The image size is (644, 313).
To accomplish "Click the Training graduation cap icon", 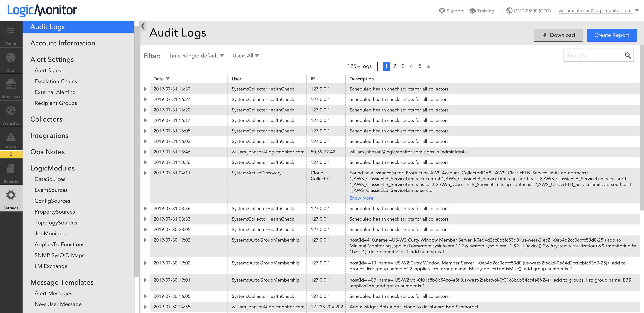I will coord(472,11).
